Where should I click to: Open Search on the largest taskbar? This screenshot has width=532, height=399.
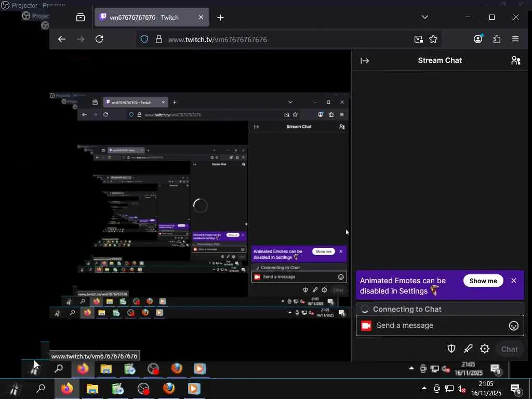coord(41,389)
